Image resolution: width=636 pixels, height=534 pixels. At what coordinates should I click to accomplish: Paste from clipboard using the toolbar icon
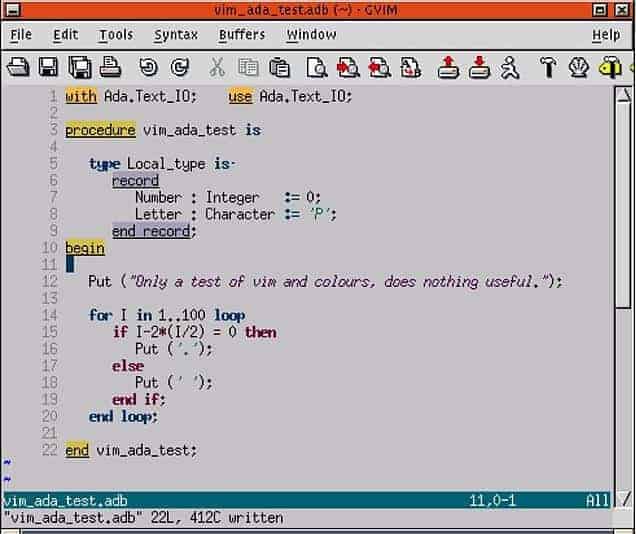(281, 68)
